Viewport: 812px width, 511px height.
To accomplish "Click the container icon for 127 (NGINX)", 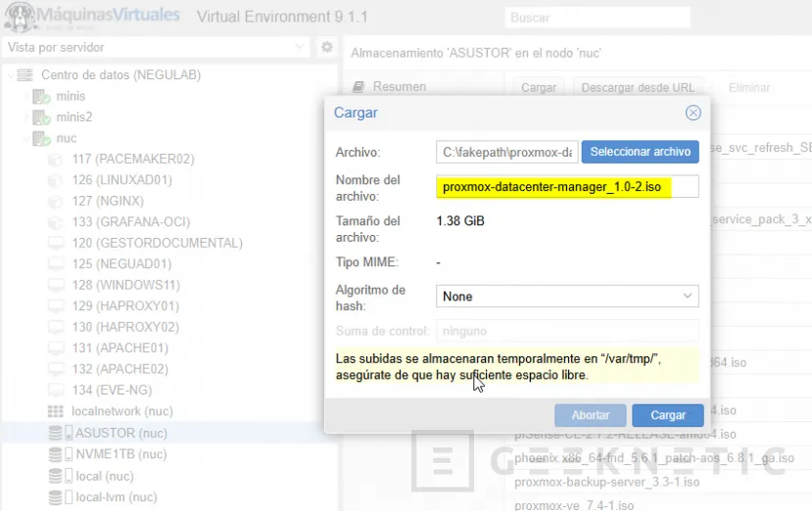I will pyautogui.click(x=56, y=202).
